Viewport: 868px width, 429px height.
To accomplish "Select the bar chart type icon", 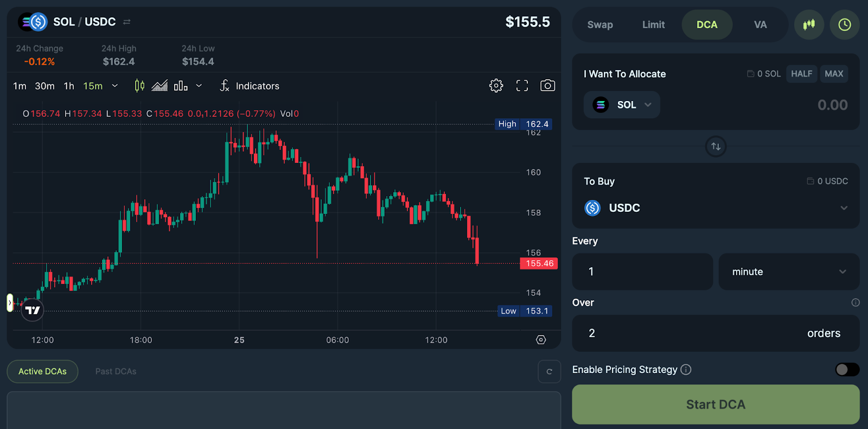I will coord(181,86).
